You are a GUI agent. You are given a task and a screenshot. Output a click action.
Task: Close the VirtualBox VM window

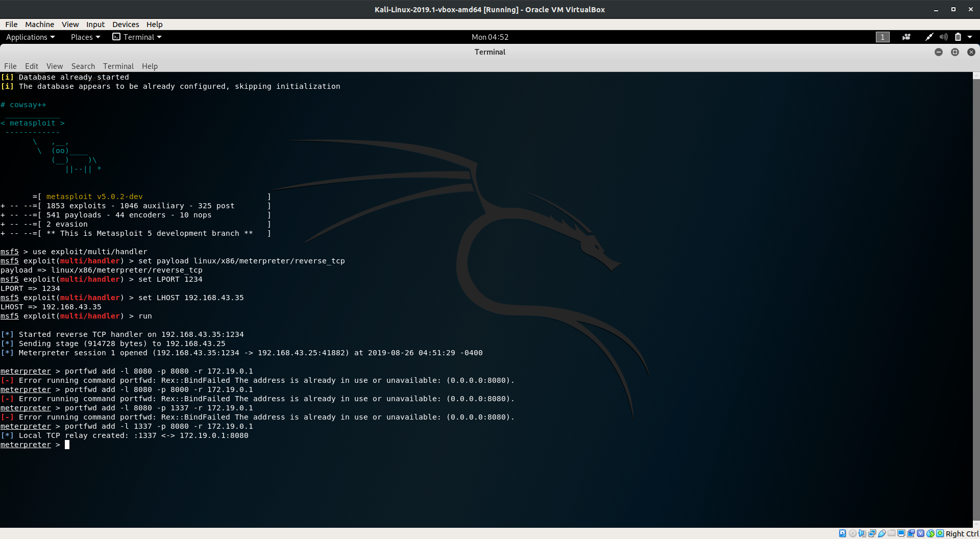[x=970, y=10]
